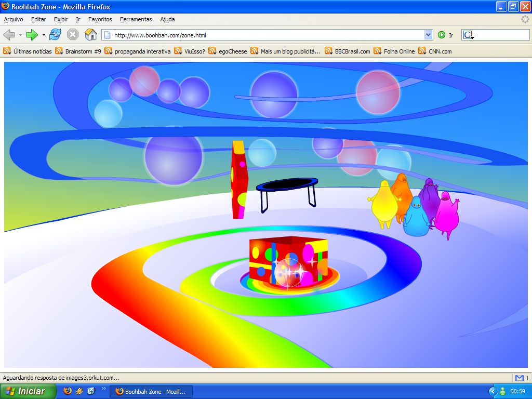Image resolution: width=532 pixels, height=399 pixels.
Task: Click the throbber activity indicator icon
Action: click(525, 19)
